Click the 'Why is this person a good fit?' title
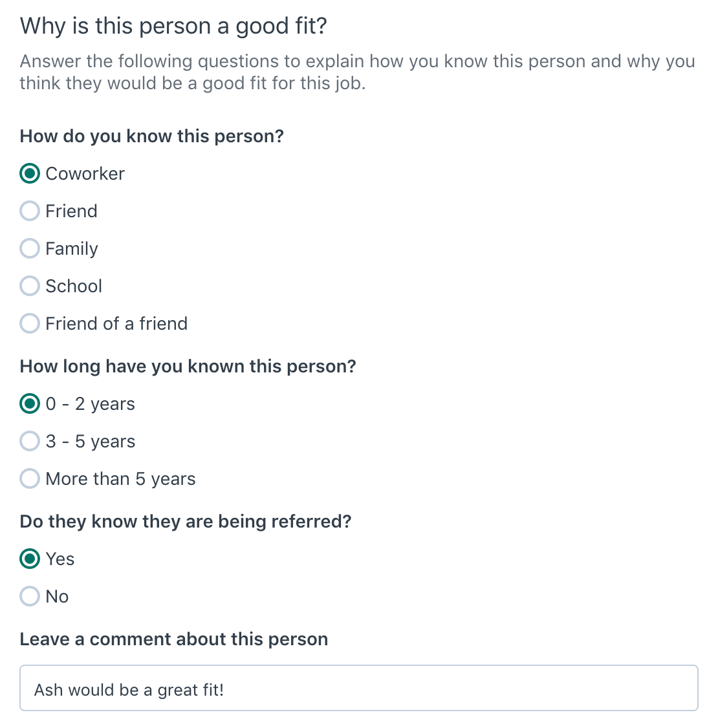The height and width of the screenshot is (728, 718). (x=173, y=26)
